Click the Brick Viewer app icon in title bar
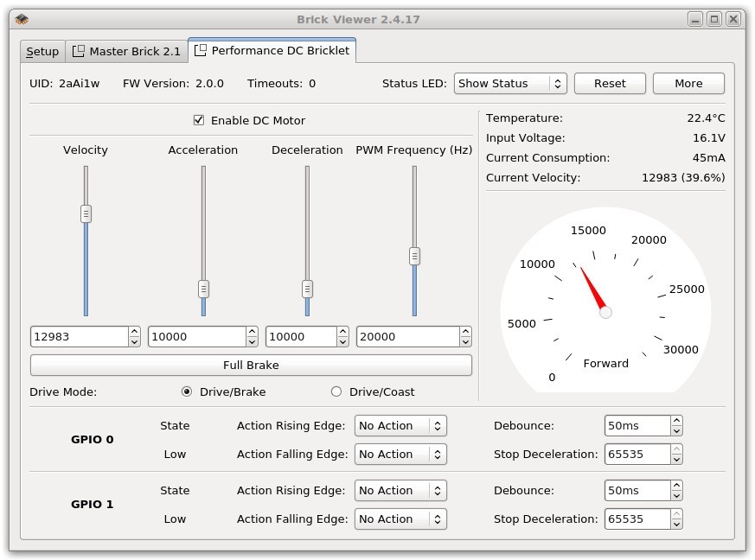The width and height of the screenshot is (755, 560). [22, 19]
